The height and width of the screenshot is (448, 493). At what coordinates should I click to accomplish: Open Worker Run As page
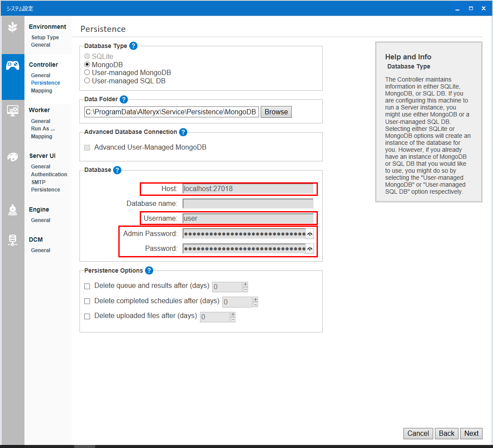tap(43, 129)
